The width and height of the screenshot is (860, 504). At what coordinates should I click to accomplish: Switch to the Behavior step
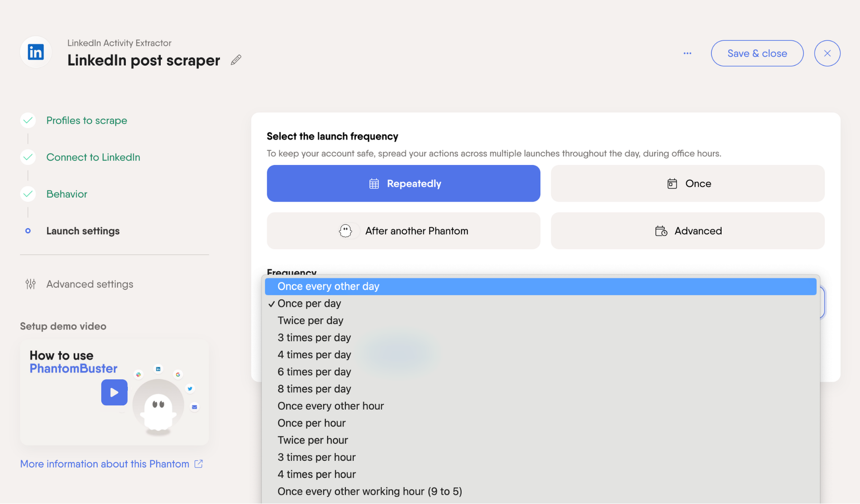pyautogui.click(x=66, y=194)
